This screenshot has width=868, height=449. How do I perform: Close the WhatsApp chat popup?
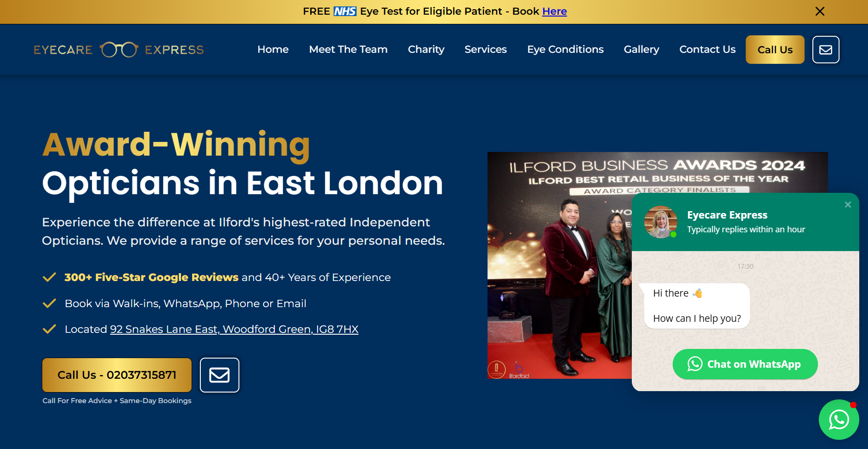point(848,205)
